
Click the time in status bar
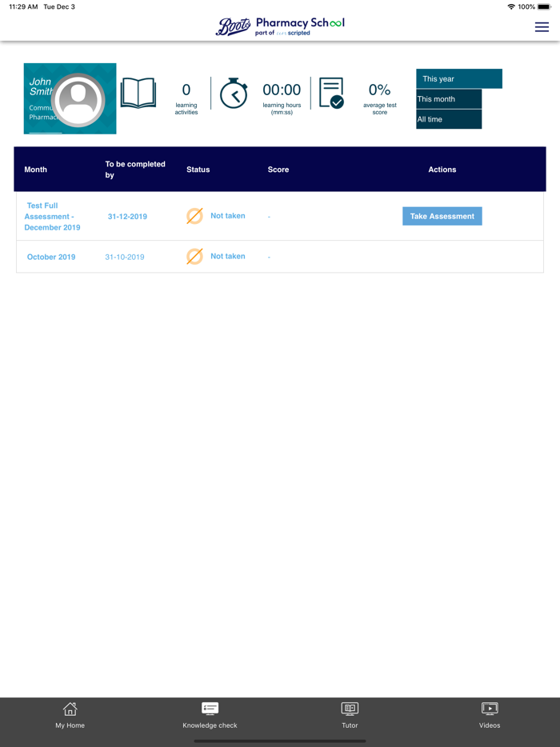(x=23, y=6)
